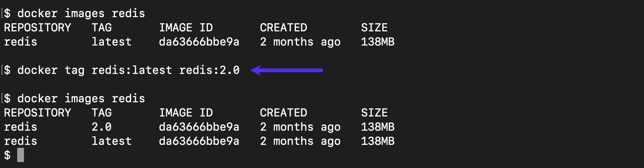This screenshot has width=644, height=168.
Task: Click the terminal cursor block at prompt
Action: (21, 155)
